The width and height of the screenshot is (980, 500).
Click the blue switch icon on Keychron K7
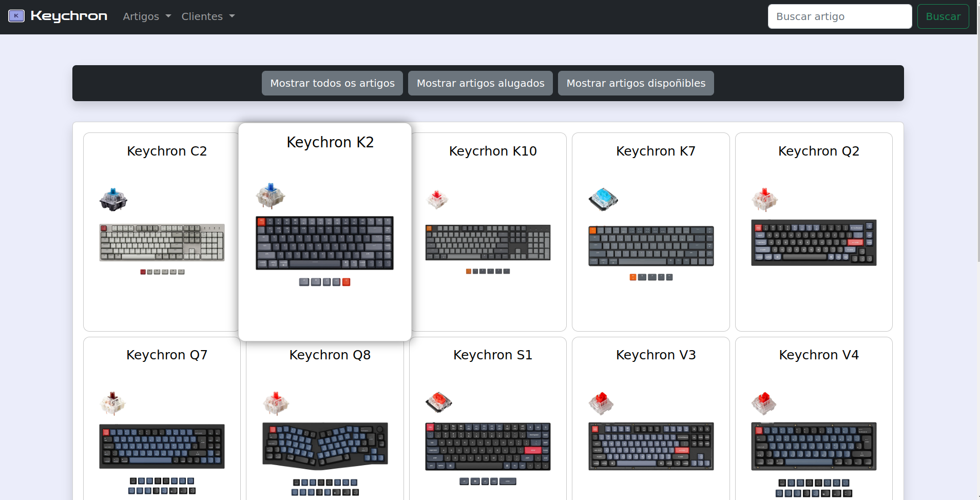(602, 200)
